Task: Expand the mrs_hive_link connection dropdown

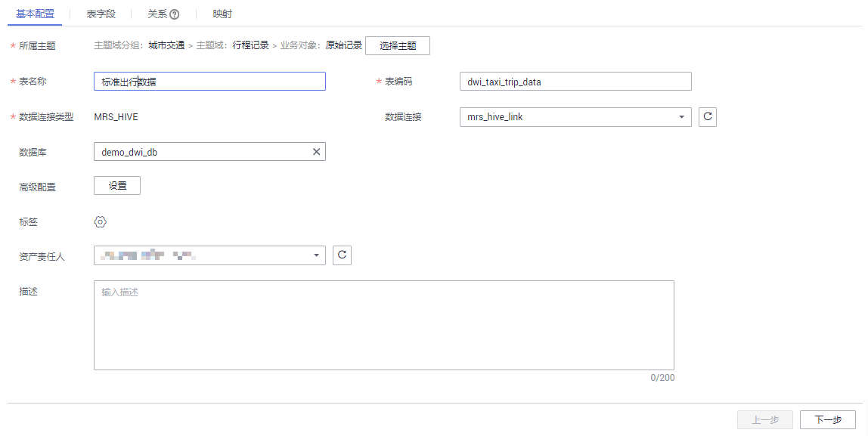Action: (x=681, y=117)
